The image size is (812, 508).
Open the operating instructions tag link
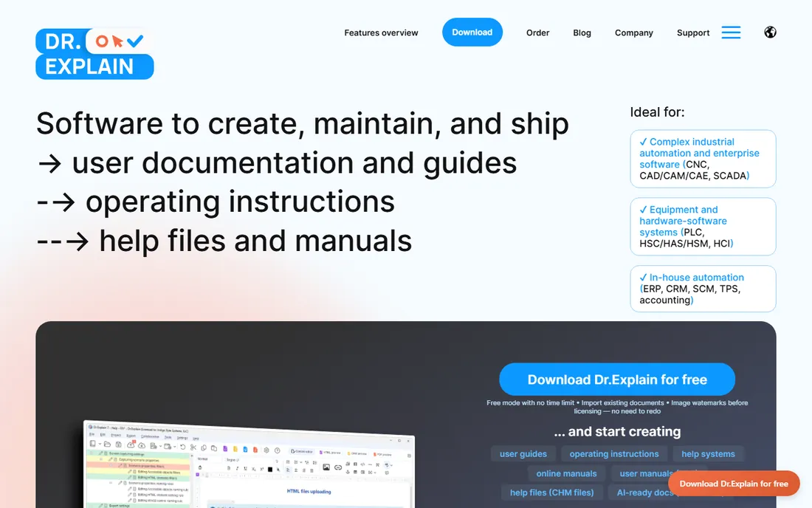pyautogui.click(x=614, y=454)
